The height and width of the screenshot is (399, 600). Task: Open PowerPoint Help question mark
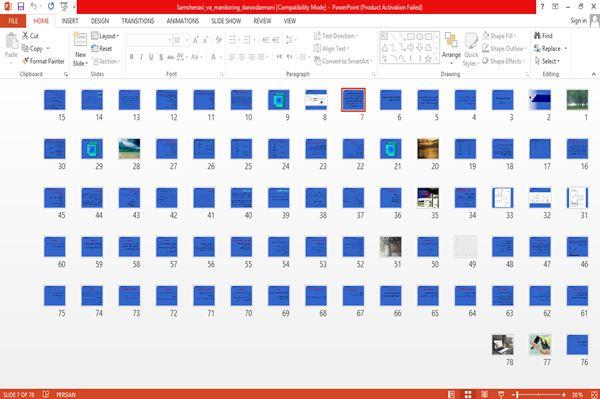pos(542,7)
